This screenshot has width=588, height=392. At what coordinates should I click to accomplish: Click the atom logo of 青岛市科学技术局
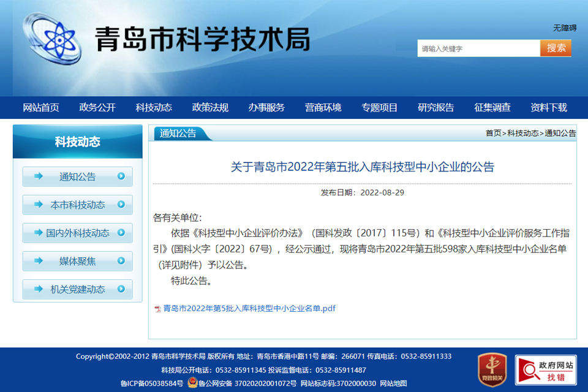pyautogui.click(x=51, y=39)
